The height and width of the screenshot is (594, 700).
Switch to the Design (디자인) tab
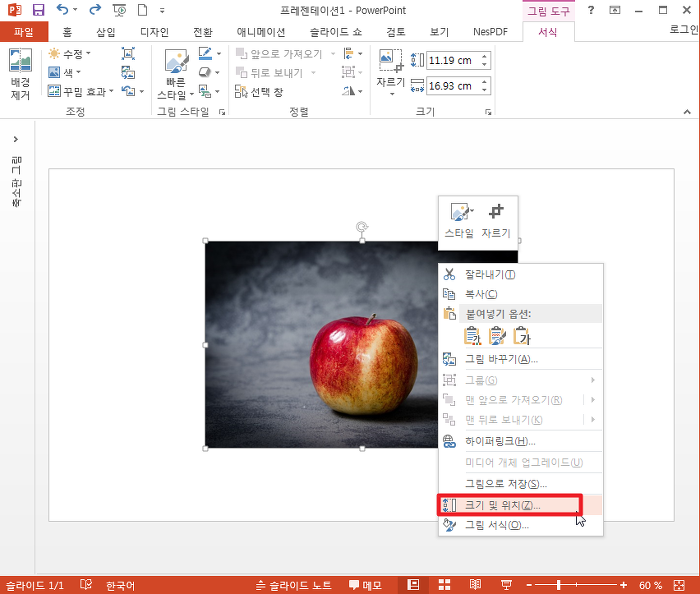(x=154, y=32)
